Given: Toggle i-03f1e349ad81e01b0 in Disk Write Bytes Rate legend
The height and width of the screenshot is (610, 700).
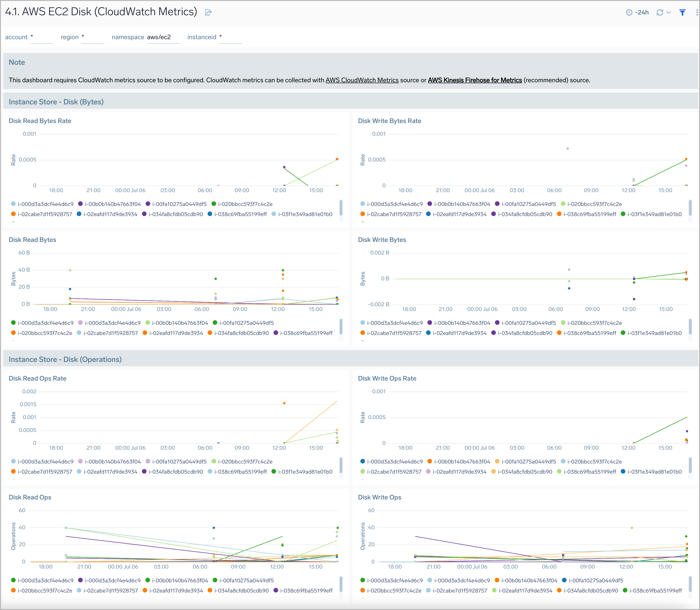Looking at the screenshot, I should [651, 214].
